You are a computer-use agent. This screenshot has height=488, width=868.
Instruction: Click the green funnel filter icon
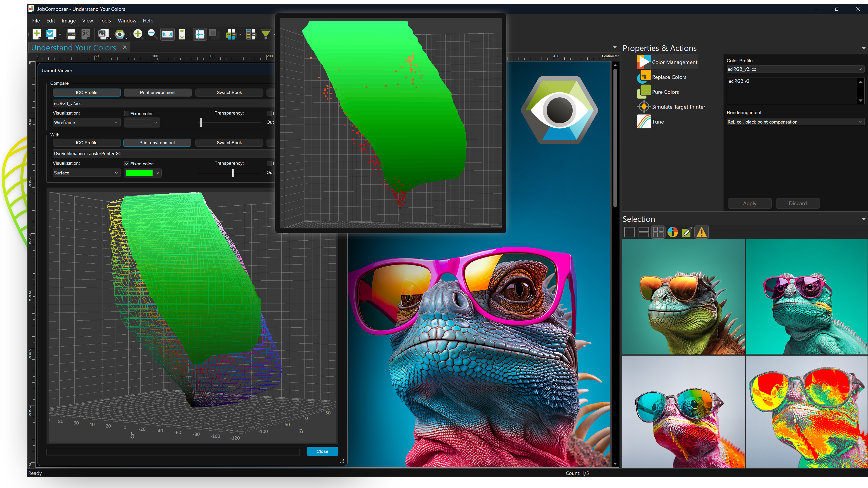coord(266,34)
